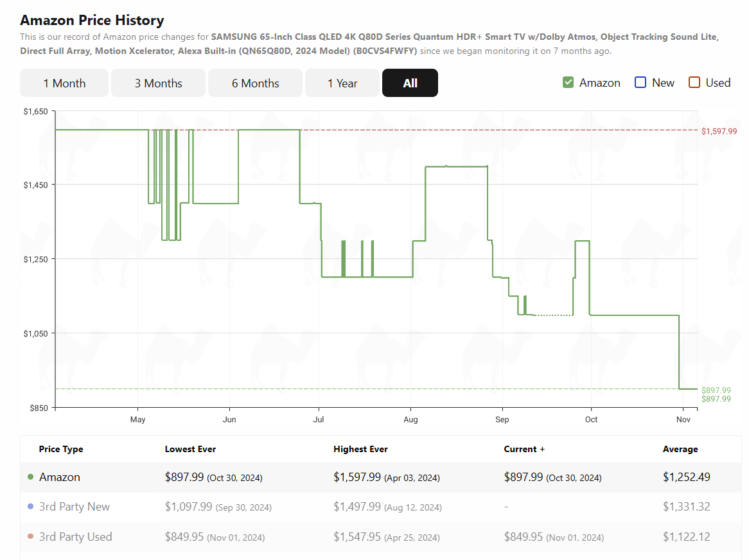
Task: Click the Lowest Ever column header
Action: coord(190,449)
